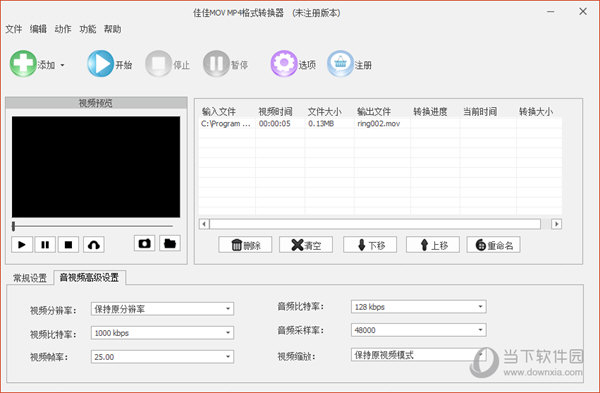Screen dimensions: 600x393
Task: Click file list scroll right arrow
Action: [556, 224]
